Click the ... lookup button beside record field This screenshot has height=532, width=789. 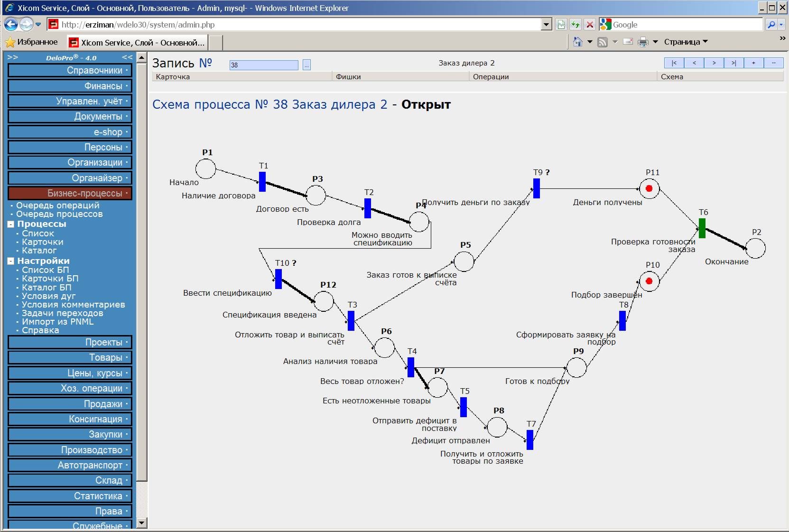(306, 65)
